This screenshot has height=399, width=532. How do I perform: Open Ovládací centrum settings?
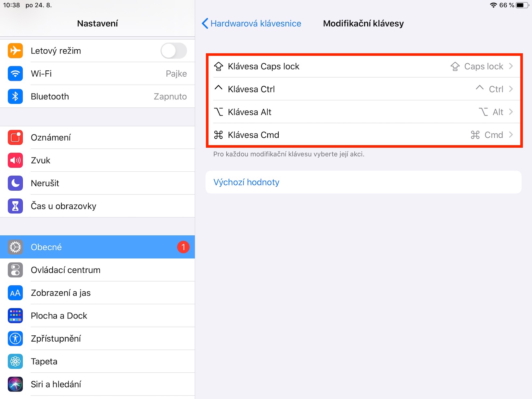97,270
